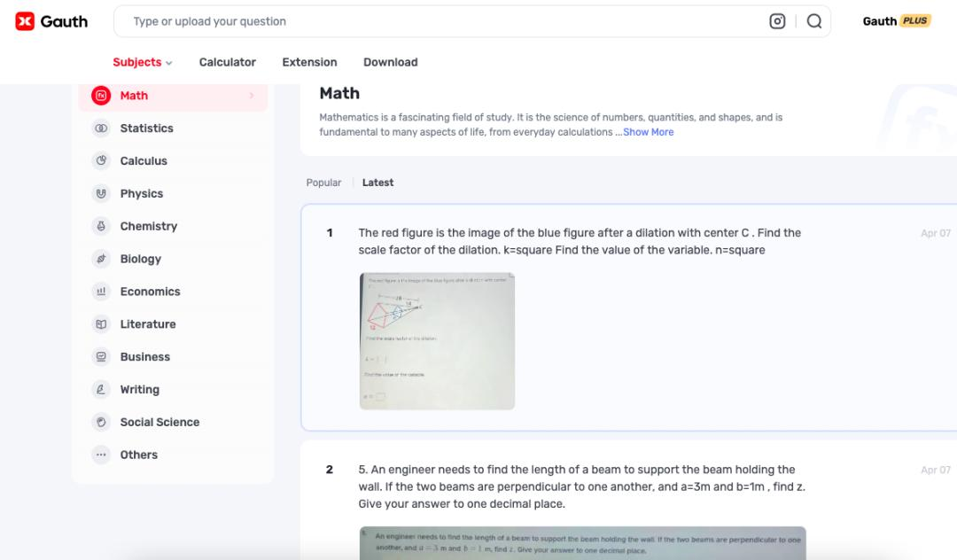Expand description with Show More
957x560 pixels.
coord(648,132)
